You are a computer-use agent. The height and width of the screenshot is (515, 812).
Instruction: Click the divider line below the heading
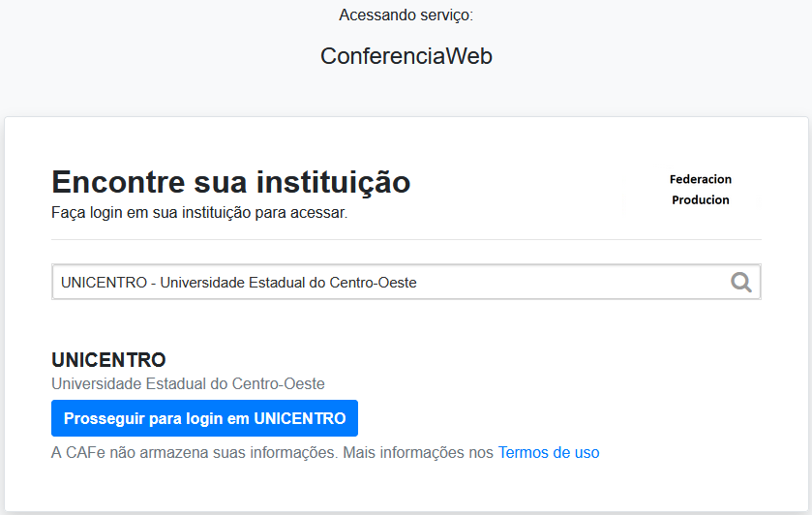pyautogui.click(x=406, y=239)
